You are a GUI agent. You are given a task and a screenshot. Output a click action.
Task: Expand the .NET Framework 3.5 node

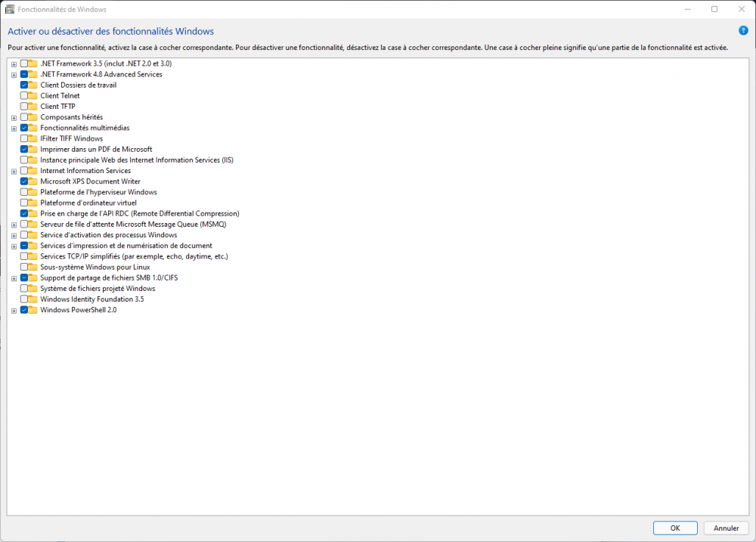pyautogui.click(x=14, y=64)
